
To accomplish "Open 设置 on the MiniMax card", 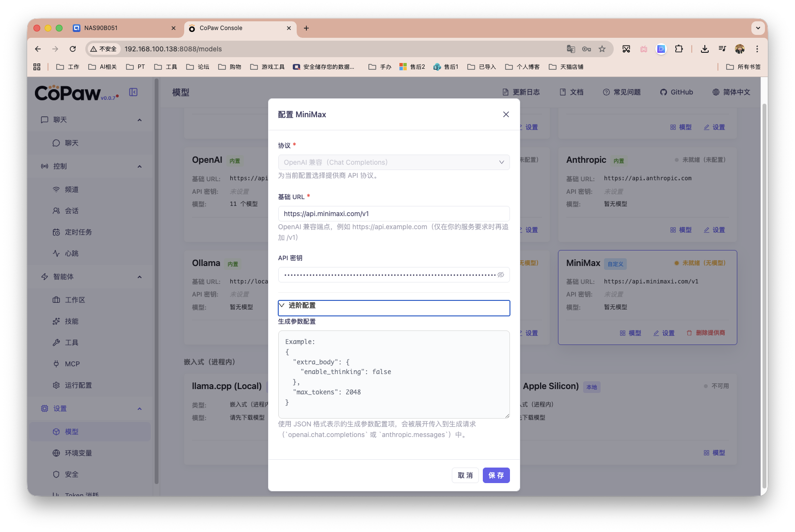I will pos(664,333).
